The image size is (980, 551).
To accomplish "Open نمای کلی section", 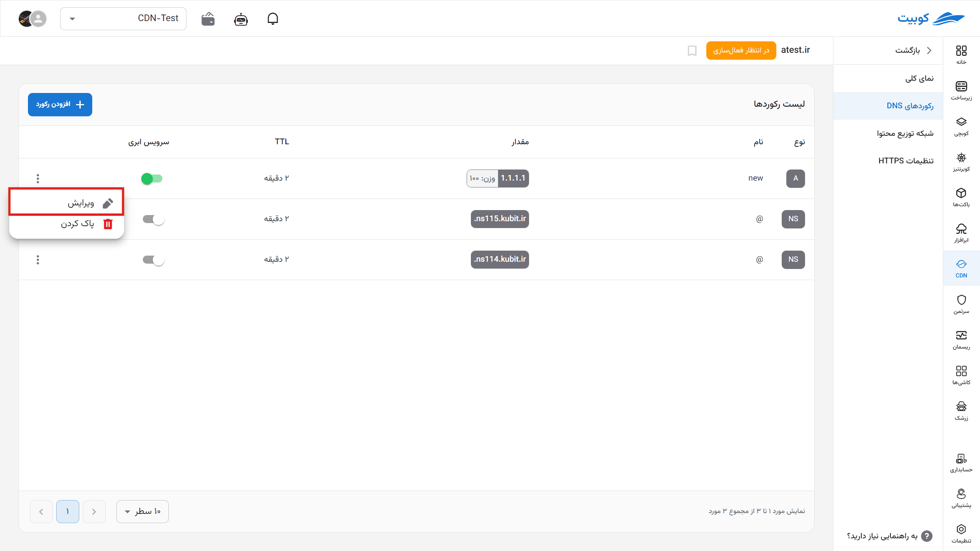I will (x=888, y=78).
